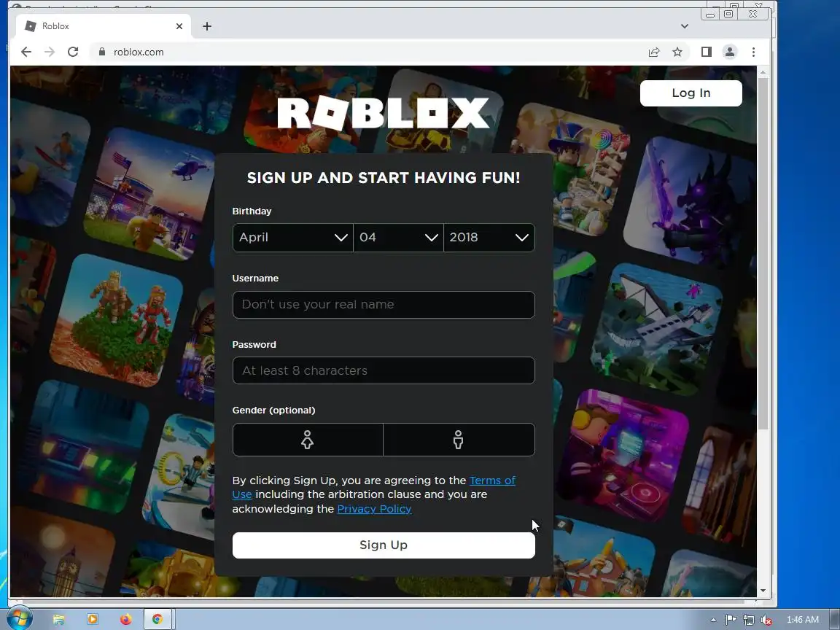Click the 1:46 AM taskbar clock
Screen dimensions: 840x630
click(803, 620)
